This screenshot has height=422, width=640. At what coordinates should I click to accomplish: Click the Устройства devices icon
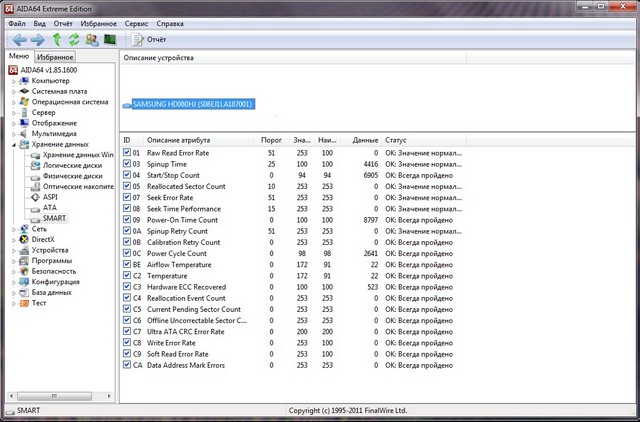tap(24, 250)
